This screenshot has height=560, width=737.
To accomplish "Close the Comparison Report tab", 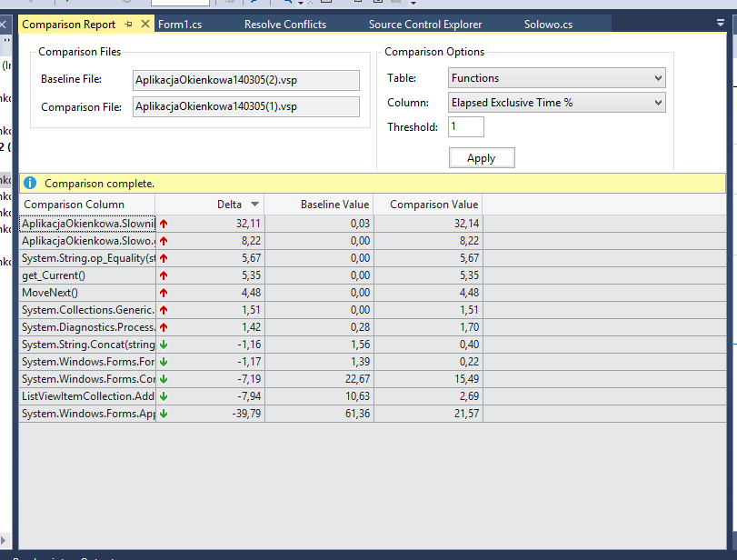I will tap(144, 25).
